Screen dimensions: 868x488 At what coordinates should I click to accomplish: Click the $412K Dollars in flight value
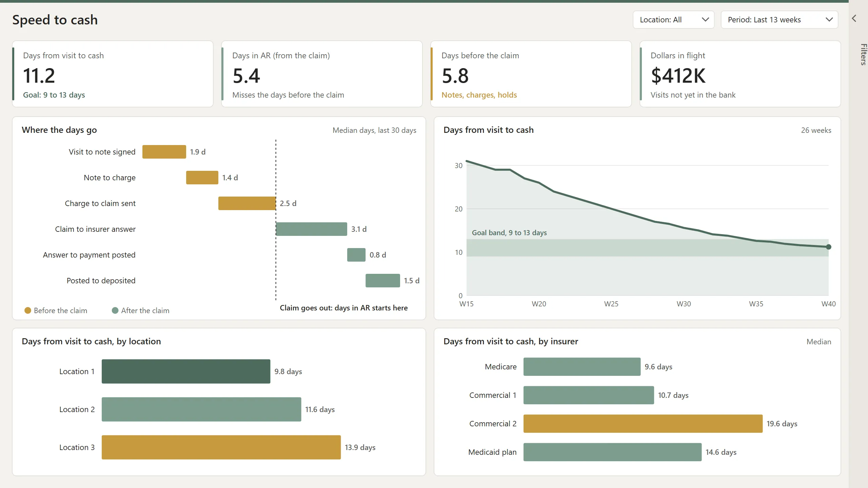click(x=678, y=76)
